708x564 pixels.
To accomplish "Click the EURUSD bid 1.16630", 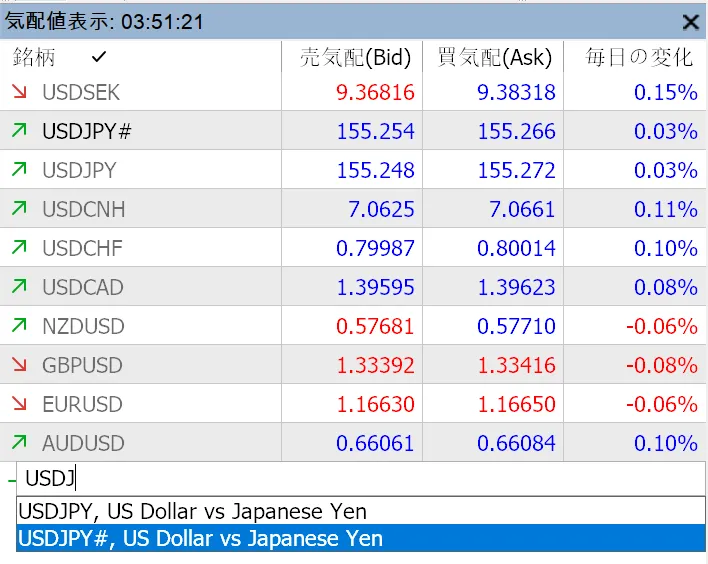I will [x=376, y=405].
